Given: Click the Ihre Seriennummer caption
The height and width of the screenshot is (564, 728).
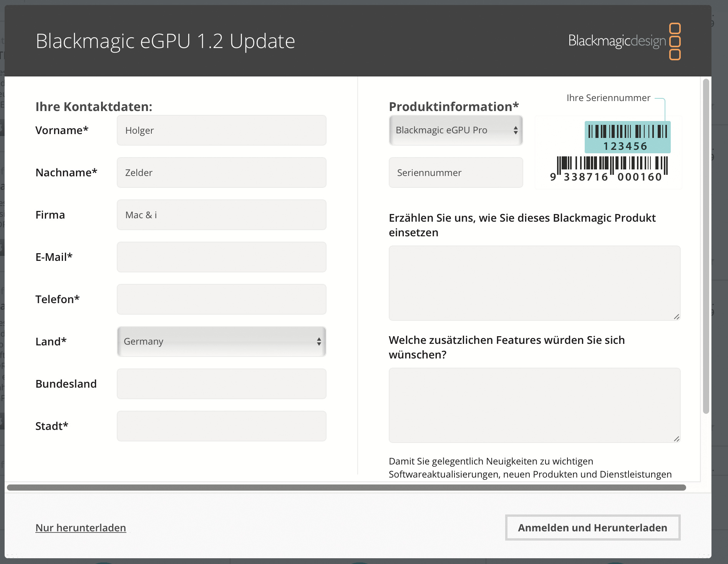Looking at the screenshot, I should pos(609,98).
